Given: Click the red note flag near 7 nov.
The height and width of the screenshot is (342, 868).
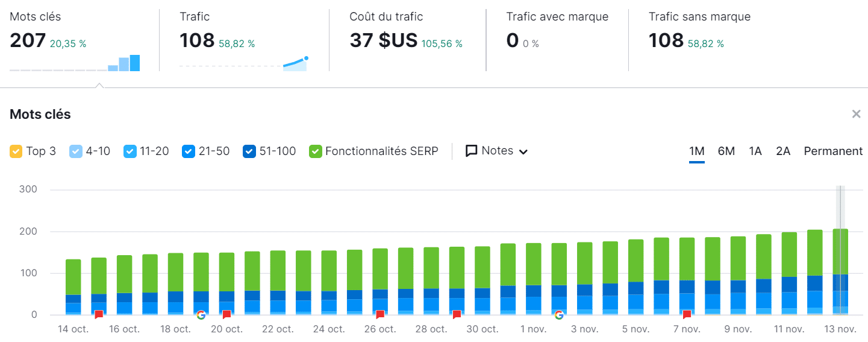Looking at the screenshot, I should coord(687,315).
